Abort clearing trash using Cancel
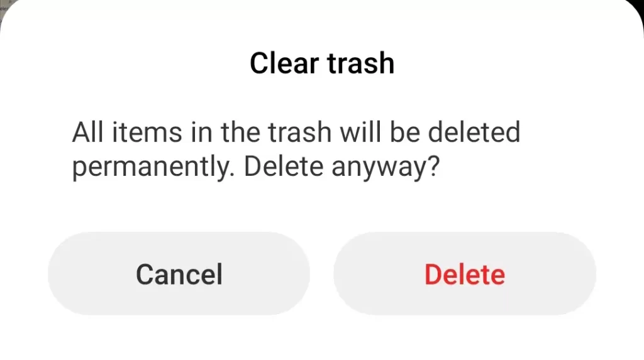 pyautogui.click(x=179, y=273)
